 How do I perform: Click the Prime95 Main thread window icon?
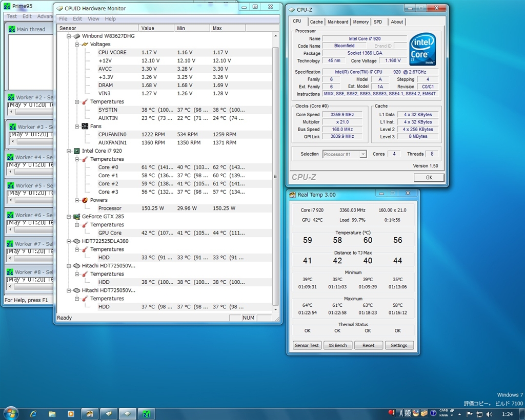(x=12, y=29)
